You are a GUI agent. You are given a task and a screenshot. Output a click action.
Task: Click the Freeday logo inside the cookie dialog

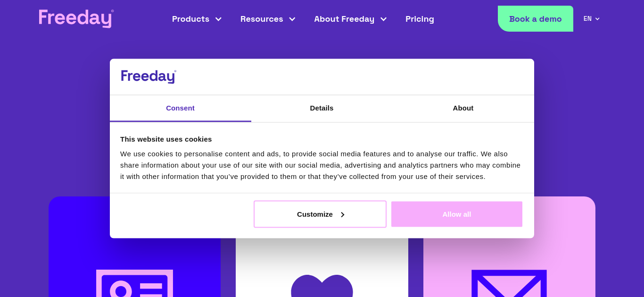pyautogui.click(x=149, y=76)
